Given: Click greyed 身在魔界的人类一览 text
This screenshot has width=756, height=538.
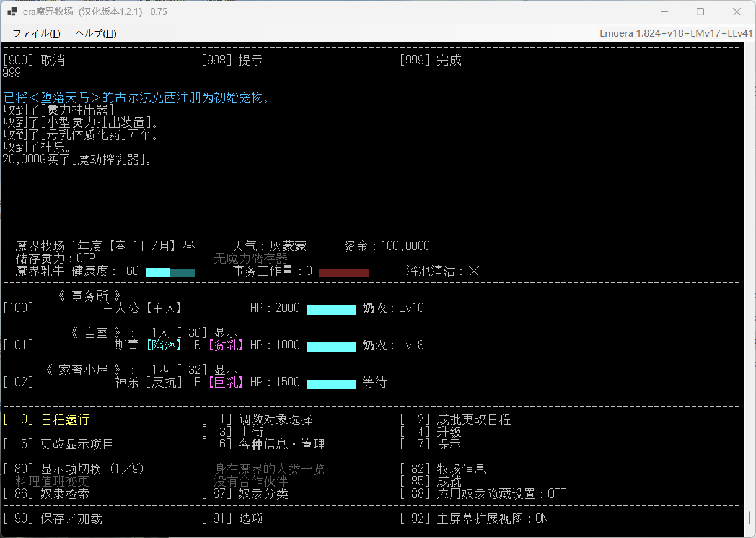Looking at the screenshot, I should 270,469.
